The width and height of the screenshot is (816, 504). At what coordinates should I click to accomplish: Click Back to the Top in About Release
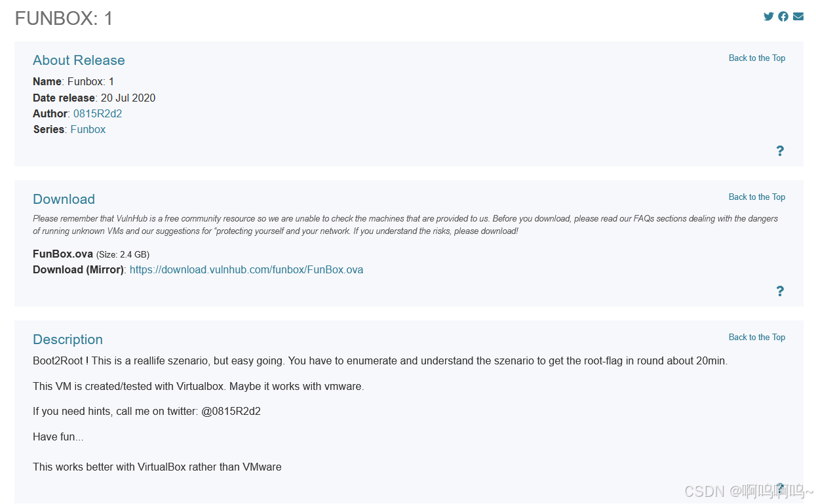coord(756,58)
